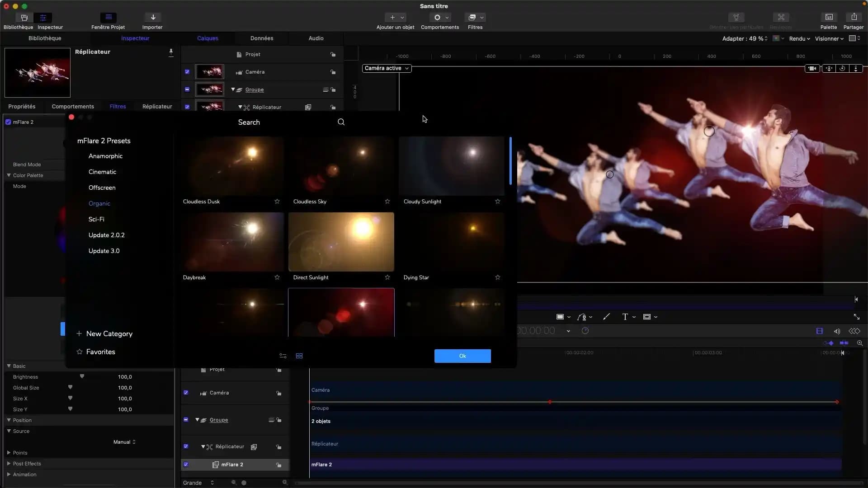Open the Propriétés tab in the inspector
The height and width of the screenshot is (488, 868).
pyautogui.click(x=22, y=106)
